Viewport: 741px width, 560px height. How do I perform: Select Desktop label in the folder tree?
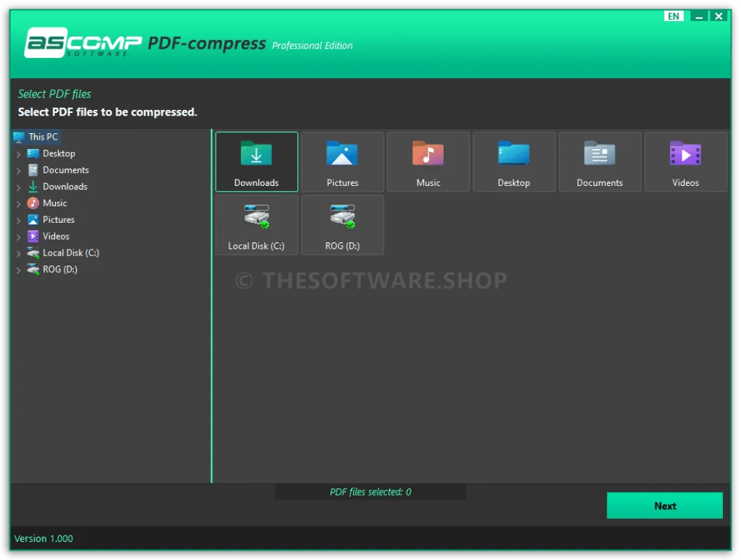click(x=59, y=153)
